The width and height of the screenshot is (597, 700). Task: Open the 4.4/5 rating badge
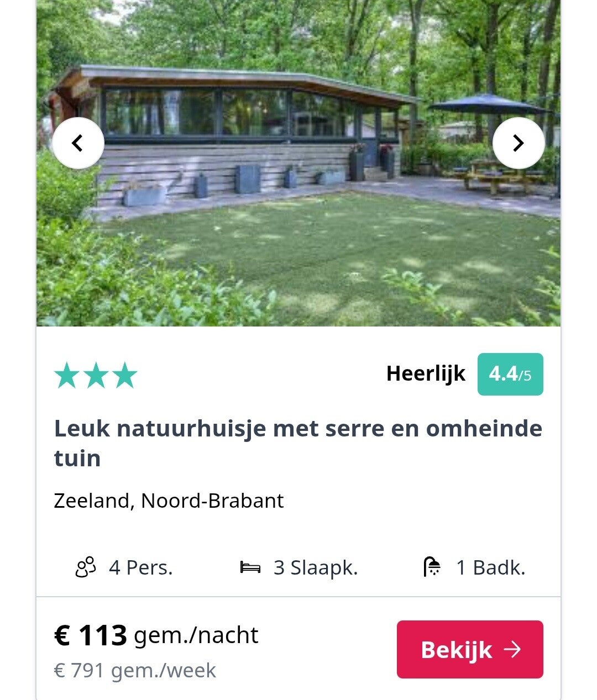(510, 374)
